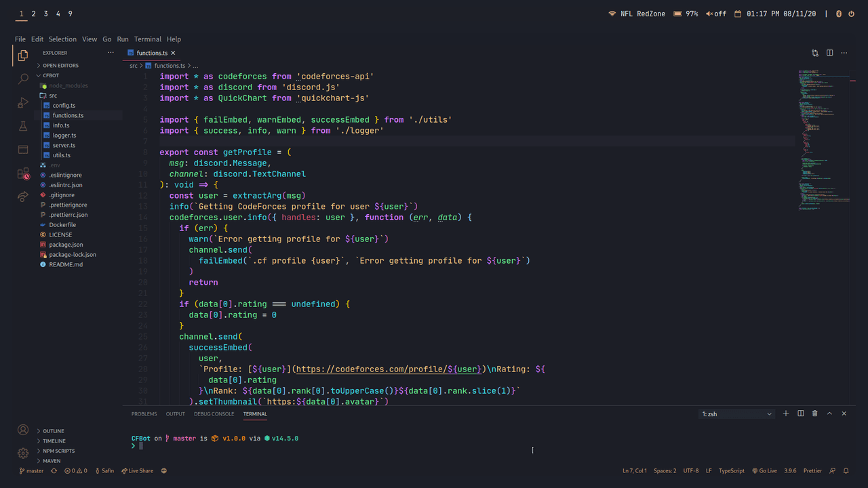
Task: Open the Manage gear icon
Action: (x=23, y=453)
